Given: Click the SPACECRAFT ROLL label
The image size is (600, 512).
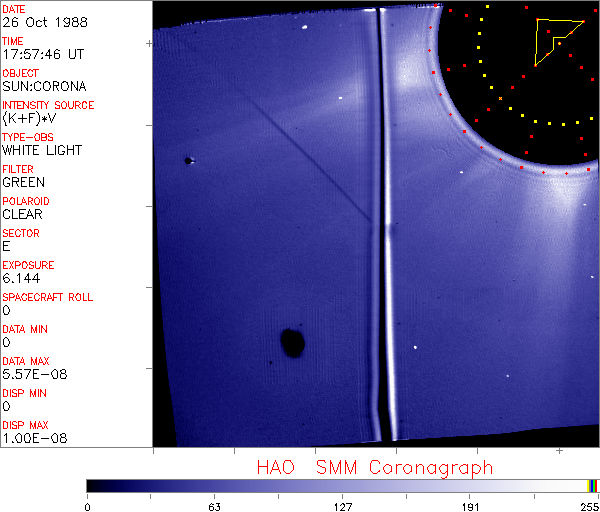Looking at the screenshot, I should (x=48, y=297).
